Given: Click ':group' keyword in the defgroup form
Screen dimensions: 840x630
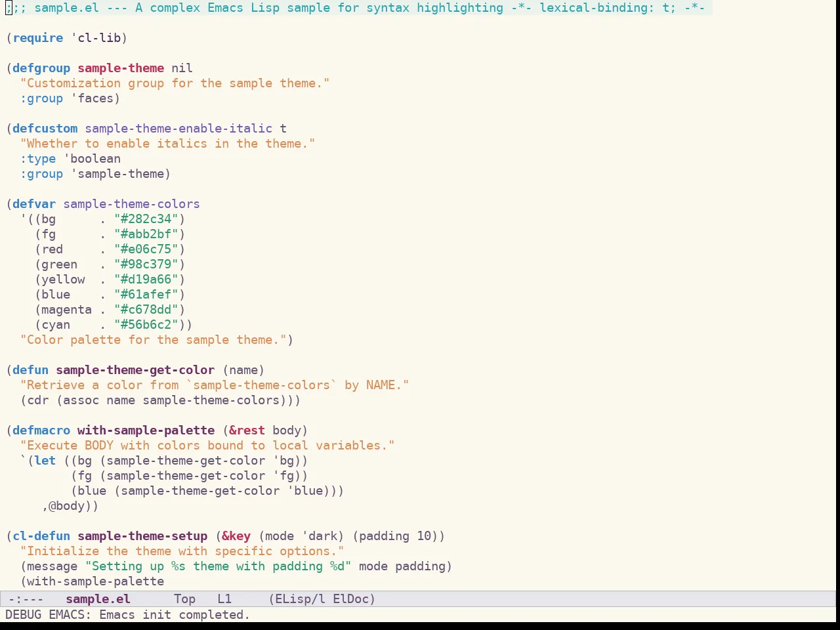Looking at the screenshot, I should click(41, 98).
